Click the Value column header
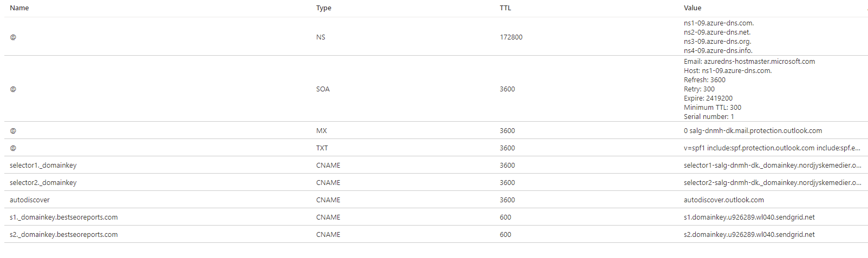868x258 pixels. [692, 8]
